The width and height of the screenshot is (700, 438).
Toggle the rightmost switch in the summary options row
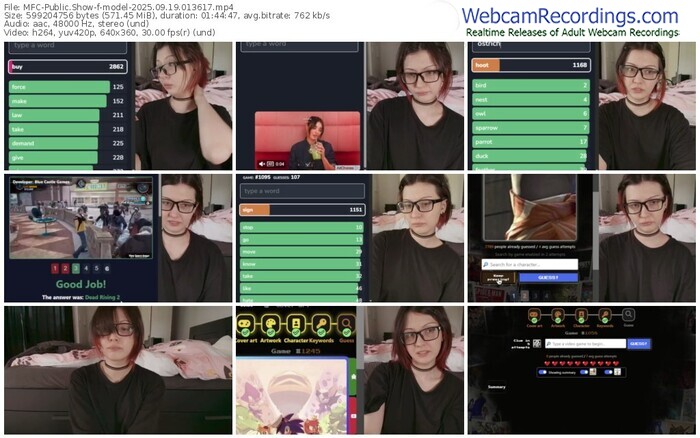[608, 372]
